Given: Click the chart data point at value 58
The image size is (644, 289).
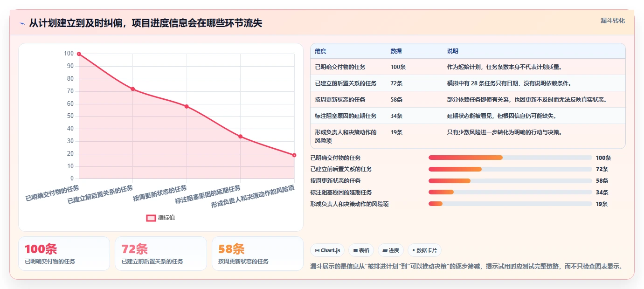Looking at the screenshot, I should (x=187, y=106).
